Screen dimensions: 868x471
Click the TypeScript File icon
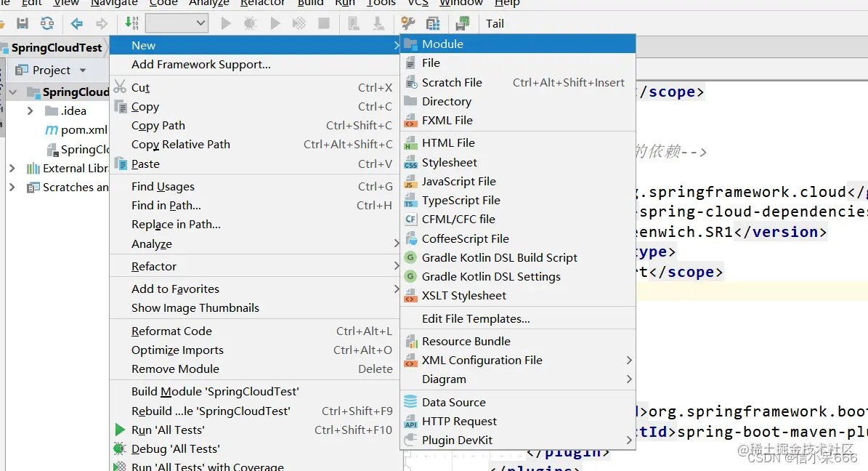click(410, 200)
